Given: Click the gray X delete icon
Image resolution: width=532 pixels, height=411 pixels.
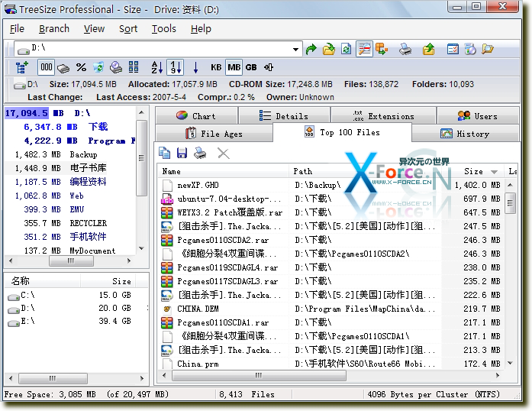Looking at the screenshot, I should tap(223, 154).
